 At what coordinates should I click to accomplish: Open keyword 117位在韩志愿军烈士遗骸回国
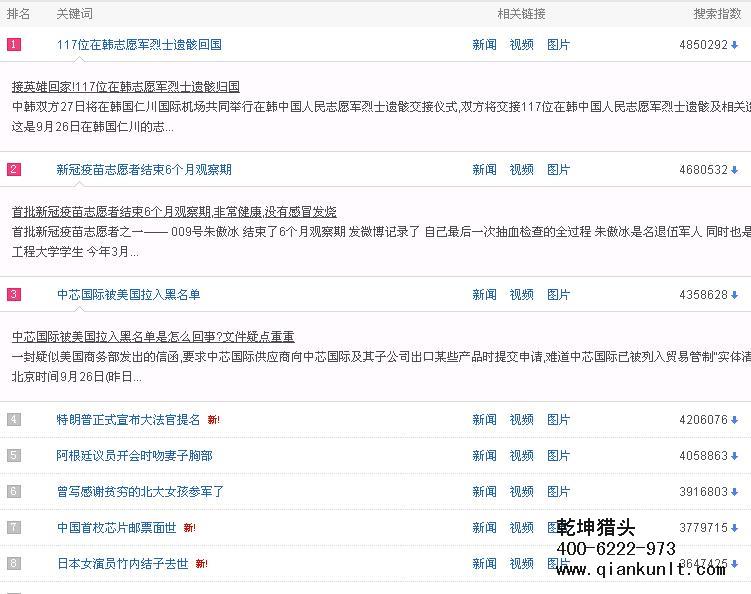point(139,45)
